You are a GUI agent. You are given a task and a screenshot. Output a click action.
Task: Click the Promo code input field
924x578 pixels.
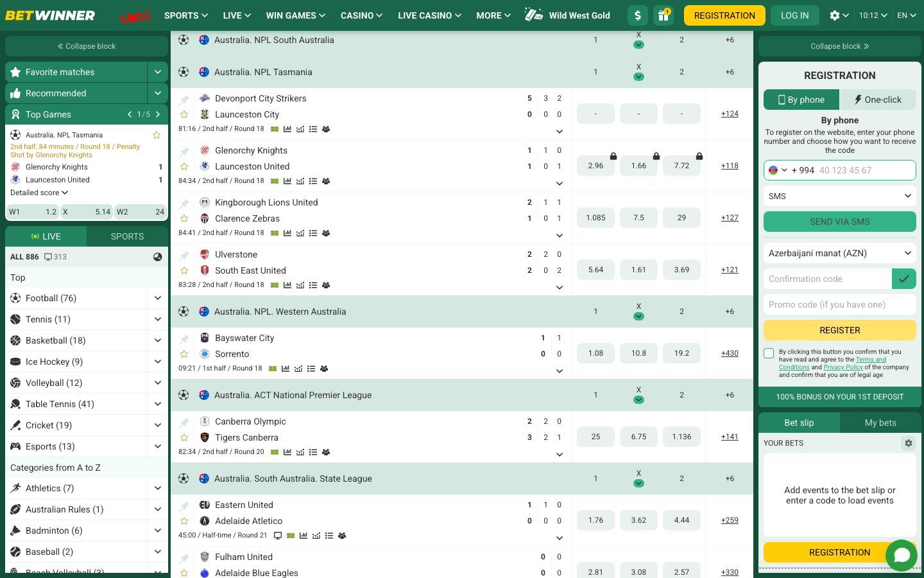840,304
